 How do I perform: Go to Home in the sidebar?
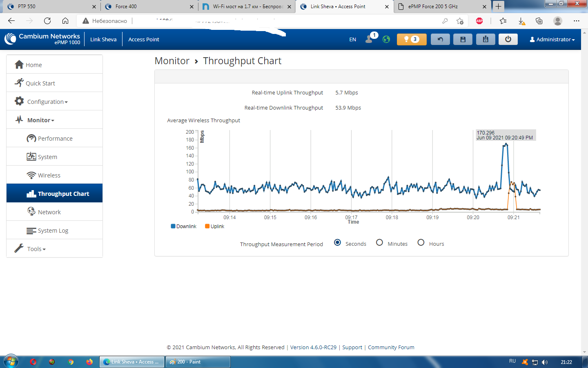click(x=54, y=65)
